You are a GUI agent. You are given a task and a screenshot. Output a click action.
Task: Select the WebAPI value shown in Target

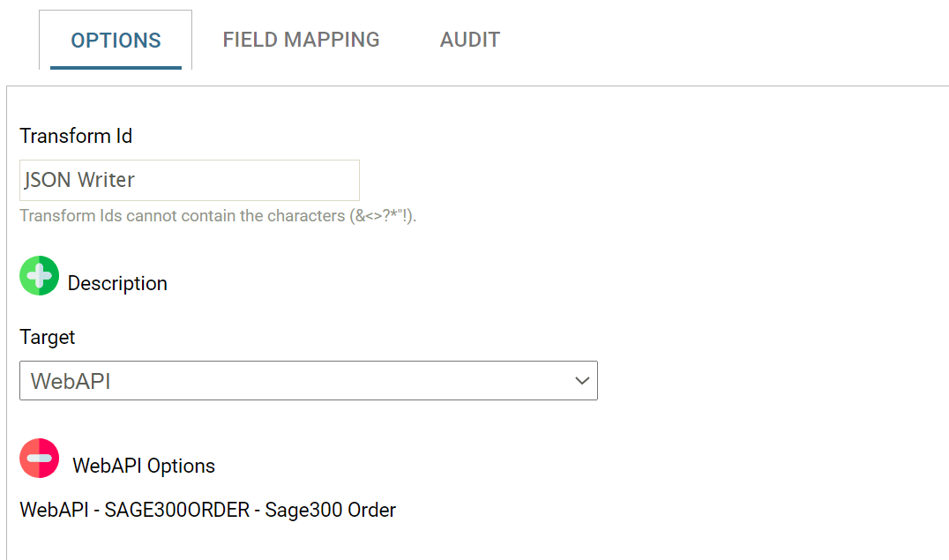[x=71, y=381]
